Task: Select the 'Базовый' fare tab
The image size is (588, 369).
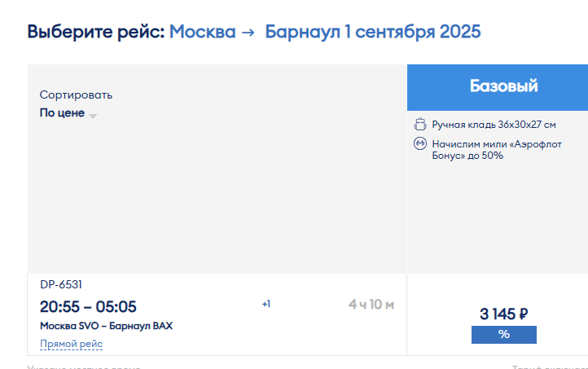Action: point(503,87)
